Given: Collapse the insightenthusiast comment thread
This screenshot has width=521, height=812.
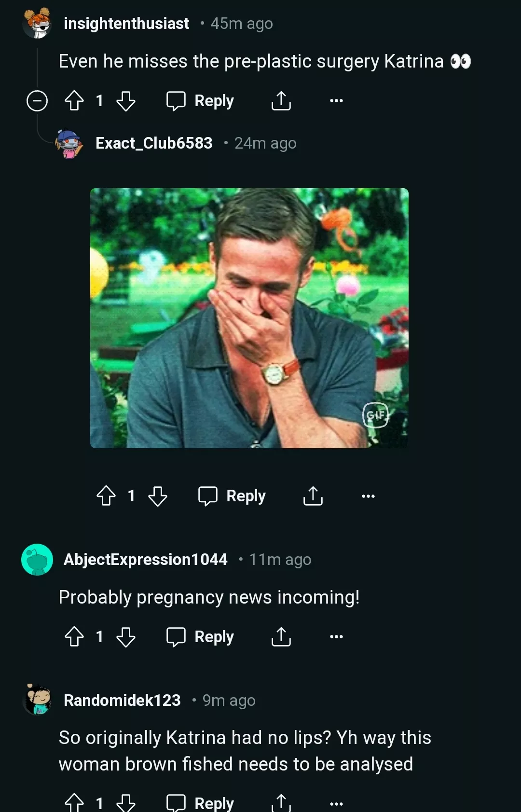Looking at the screenshot, I should click(x=37, y=101).
